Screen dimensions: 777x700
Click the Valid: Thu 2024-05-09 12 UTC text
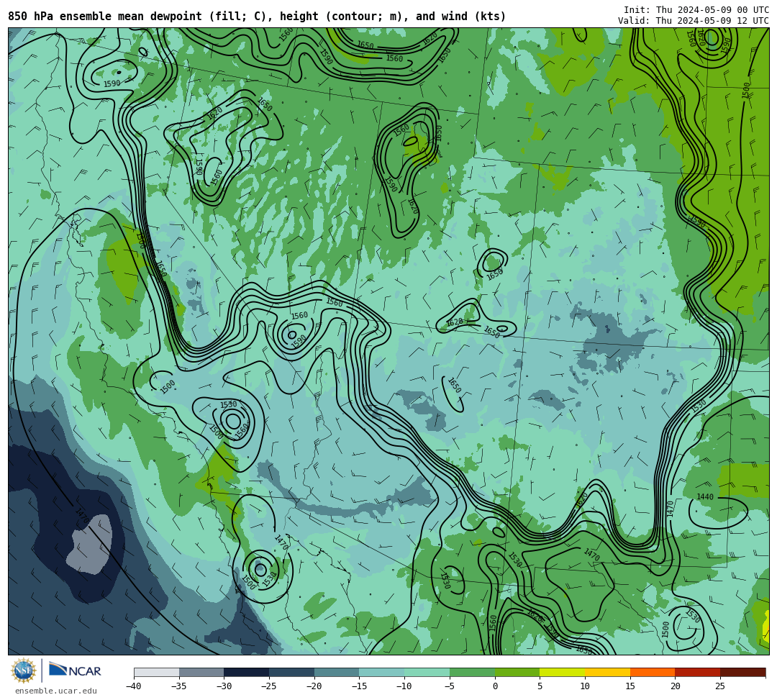point(694,21)
